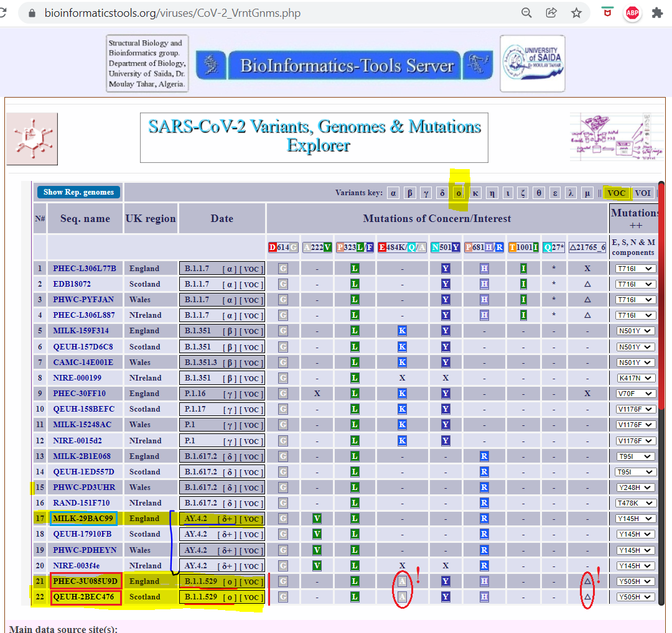Open the MILK-29BAC99 sequence link

pos(83,519)
